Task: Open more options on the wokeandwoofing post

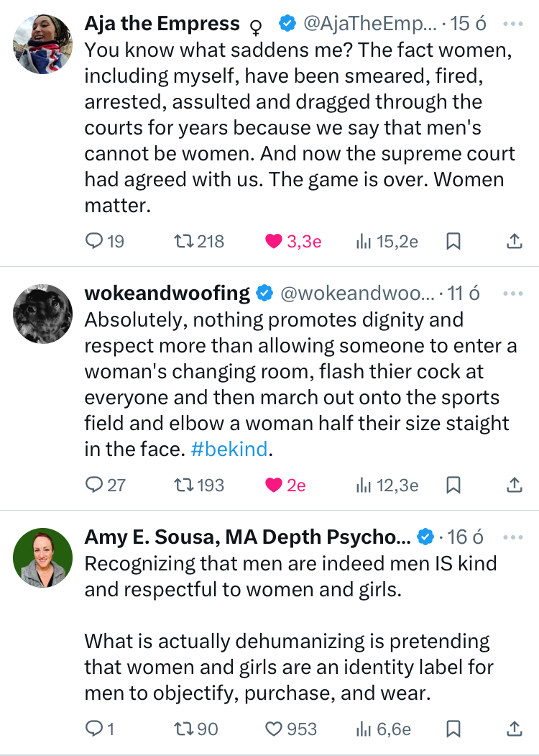Action: [513, 293]
